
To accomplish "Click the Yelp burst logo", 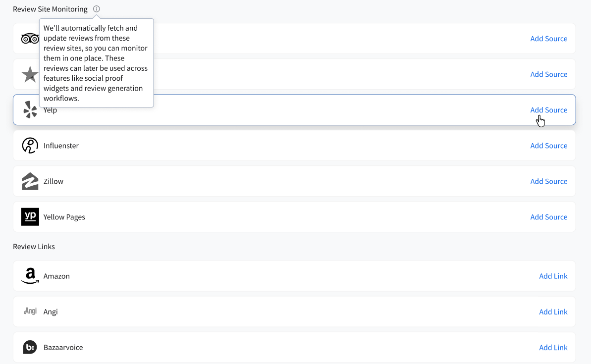I will tap(30, 109).
